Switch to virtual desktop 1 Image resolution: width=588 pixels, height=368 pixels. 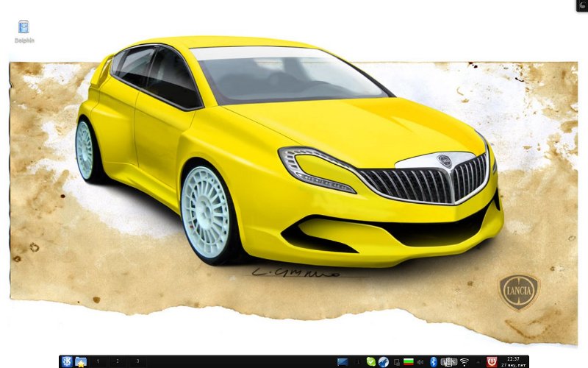pyautogui.click(x=98, y=361)
